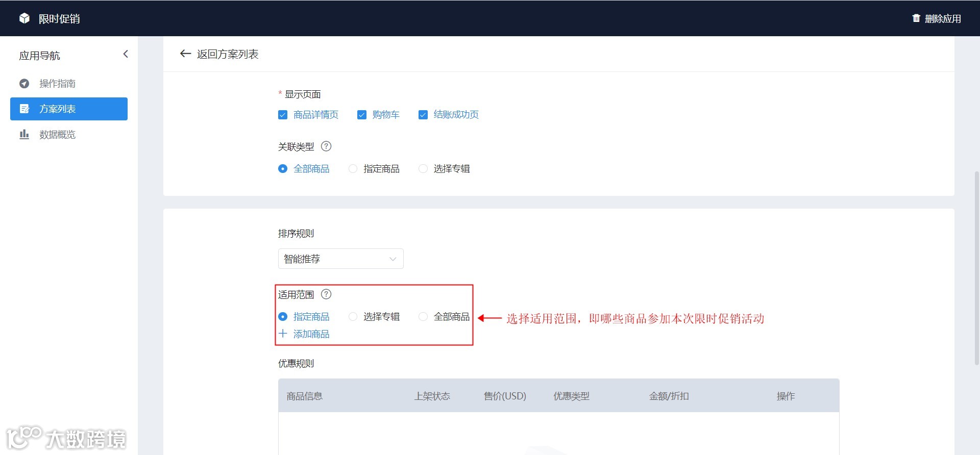
Task: Select 选择专辑 under 关联类型
Action: pos(423,169)
